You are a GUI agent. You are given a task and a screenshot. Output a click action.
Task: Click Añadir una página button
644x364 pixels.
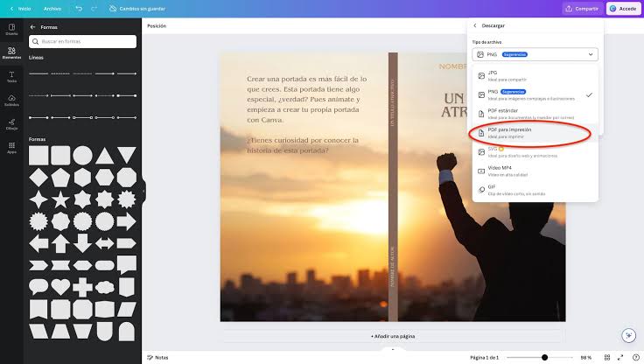coord(393,336)
